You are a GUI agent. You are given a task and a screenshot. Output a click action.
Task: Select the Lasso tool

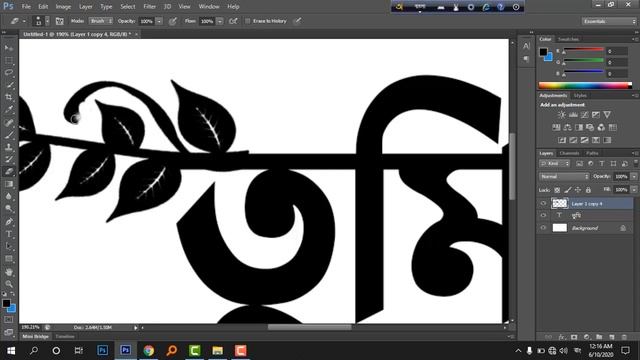click(x=9, y=73)
